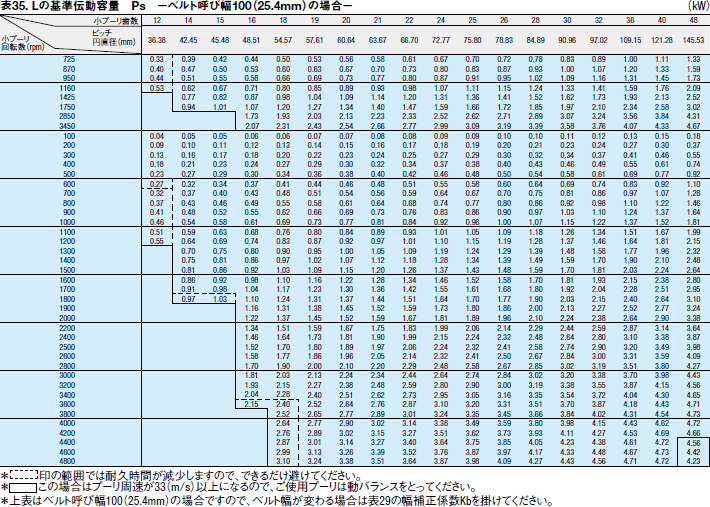Click value 4.67 in the 3450 rpm row
Image resolution: width=710 pixels, height=507 pixels.
[693, 126]
